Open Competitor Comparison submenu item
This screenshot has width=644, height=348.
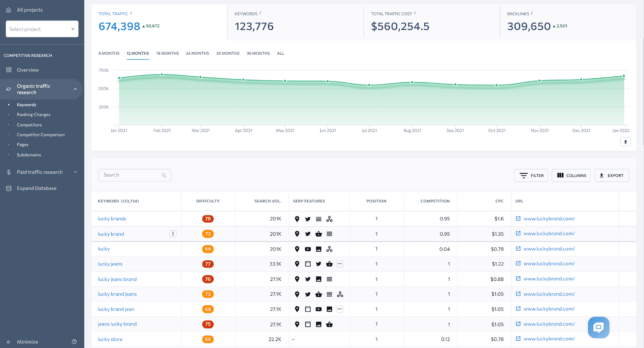(x=41, y=135)
